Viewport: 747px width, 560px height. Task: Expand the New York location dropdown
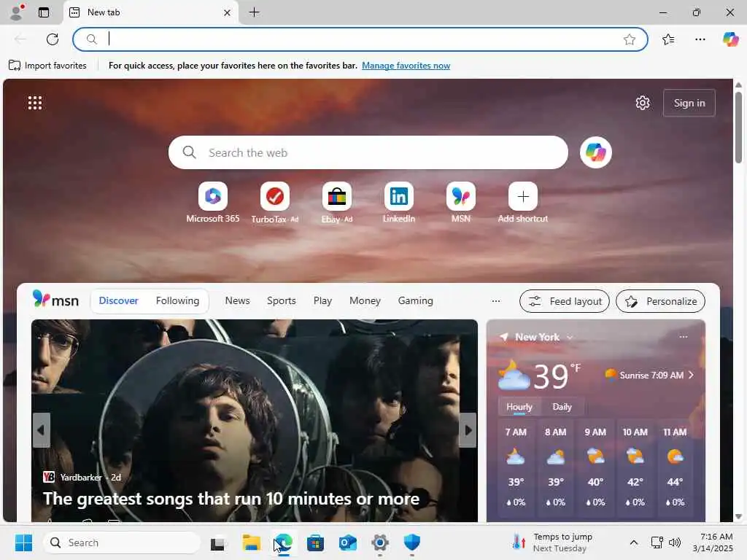pos(570,337)
